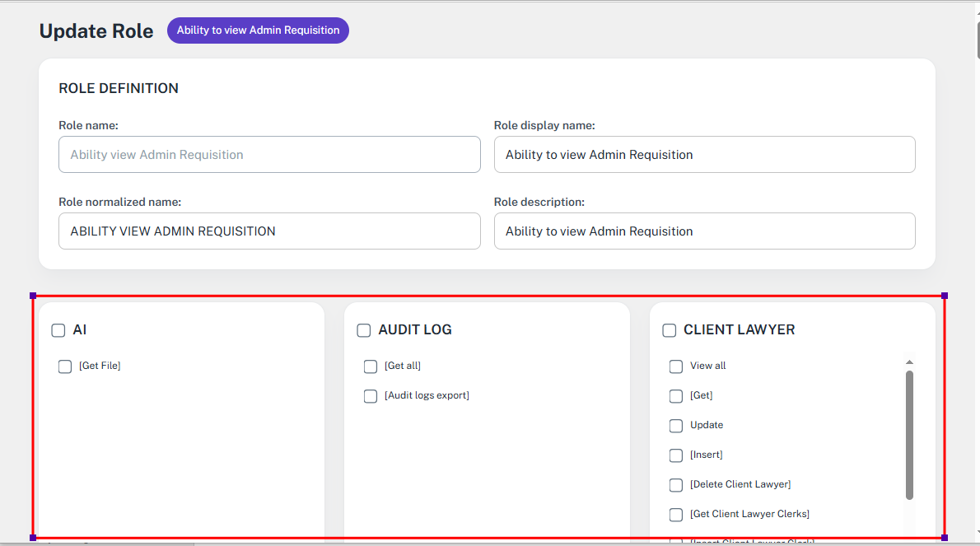Viewport: 980px width, 546px height.
Task: Tick the [Get] checkbox under Client Lawyer
Action: [676, 396]
